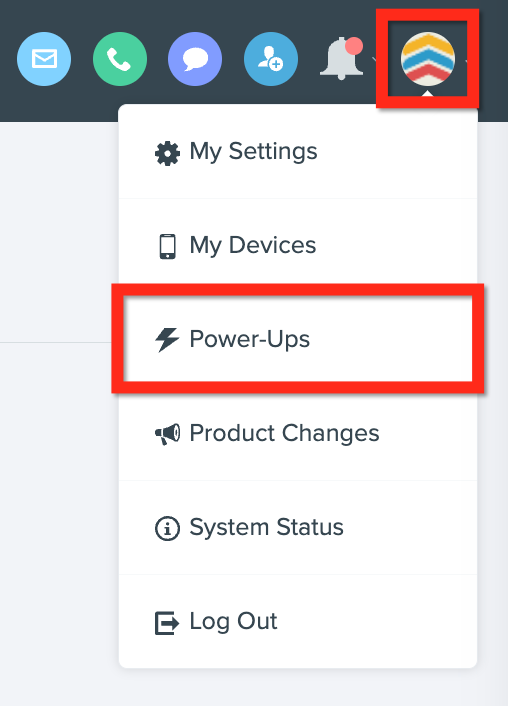Viewport: 508px width, 706px height.
Task: Expand the chevron beside notification bell
Action: tap(374, 59)
